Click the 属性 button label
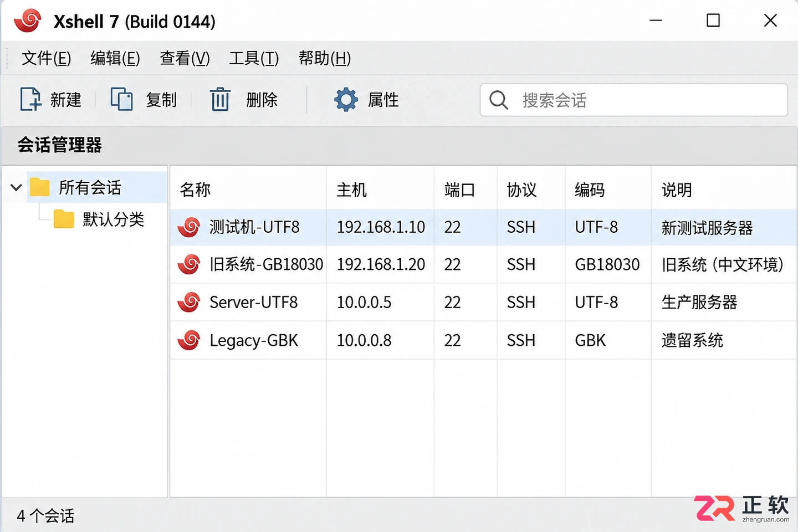Viewport: 798px width, 532px height. 383,100
